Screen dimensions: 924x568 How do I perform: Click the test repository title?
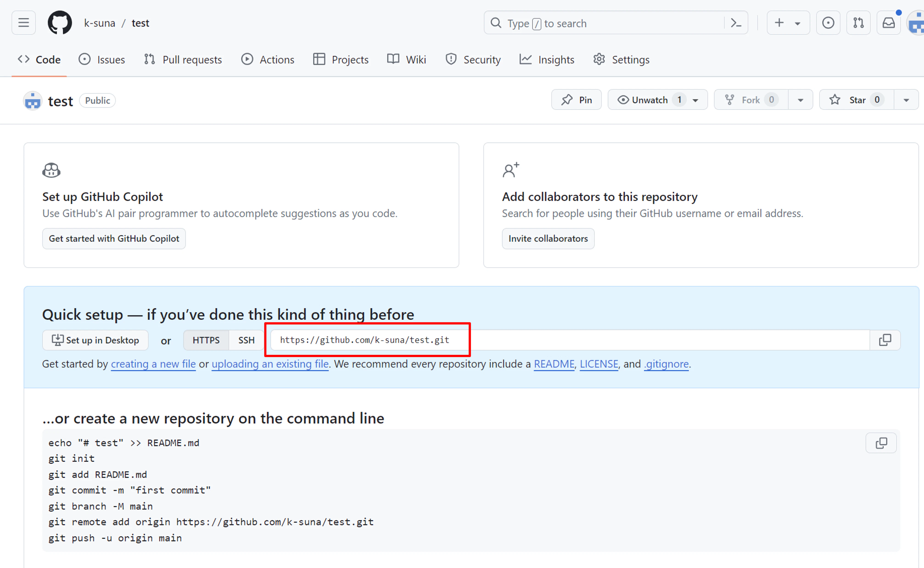click(x=60, y=101)
